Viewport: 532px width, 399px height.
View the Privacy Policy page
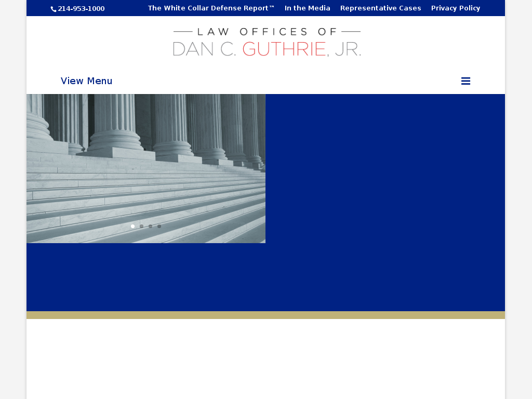(456, 8)
